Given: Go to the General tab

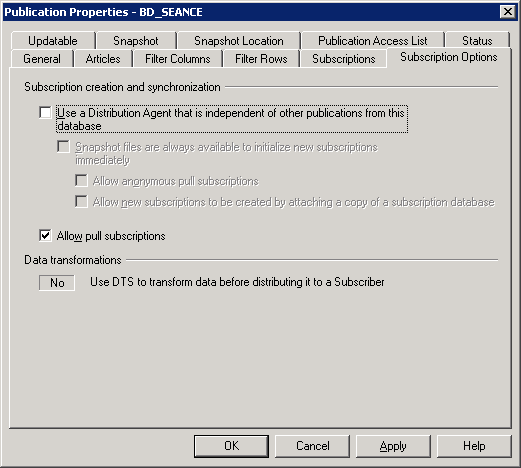Looking at the screenshot, I should [x=42, y=59].
